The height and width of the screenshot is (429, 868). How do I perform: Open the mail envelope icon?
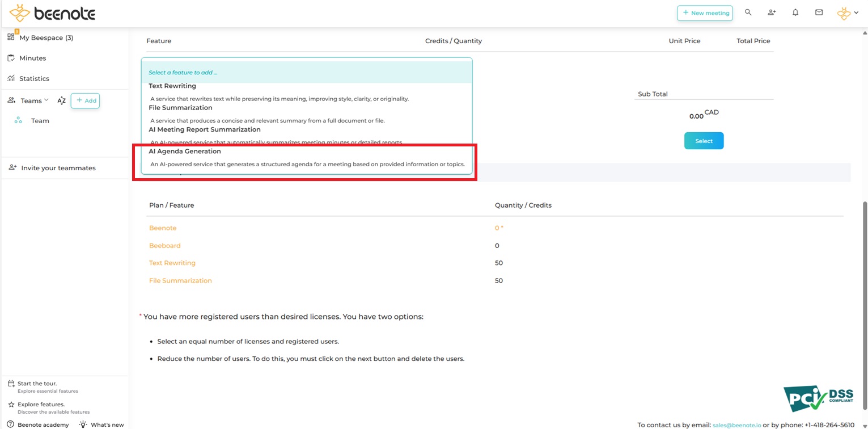[819, 12]
